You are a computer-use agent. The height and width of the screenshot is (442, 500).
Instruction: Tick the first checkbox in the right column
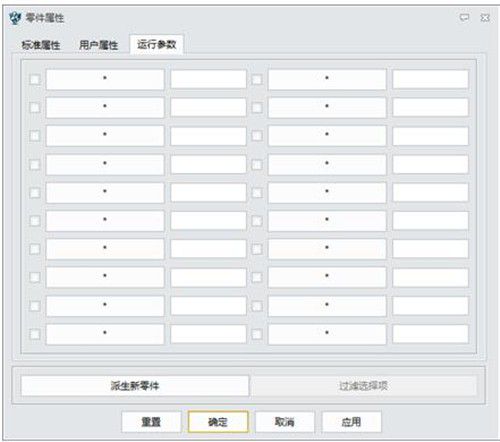[257, 80]
